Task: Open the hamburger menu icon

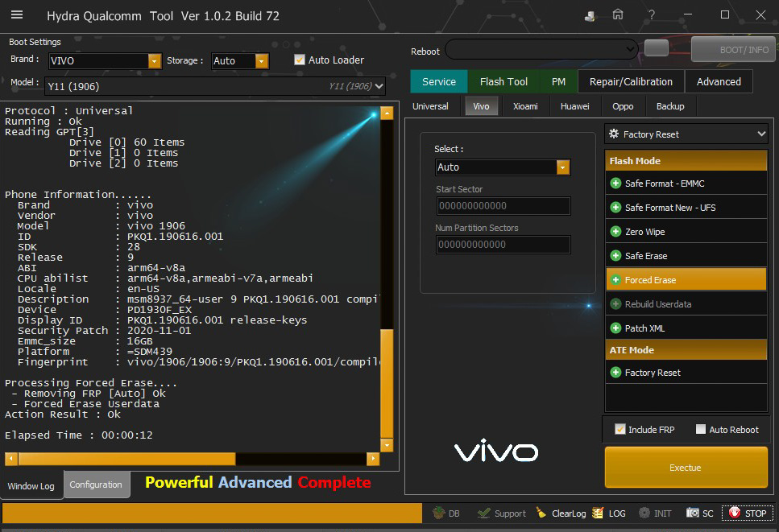Action: [16, 15]
